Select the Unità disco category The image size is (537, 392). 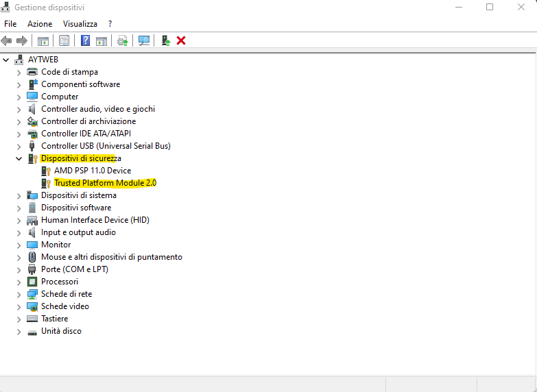click(x=61, y=331)
